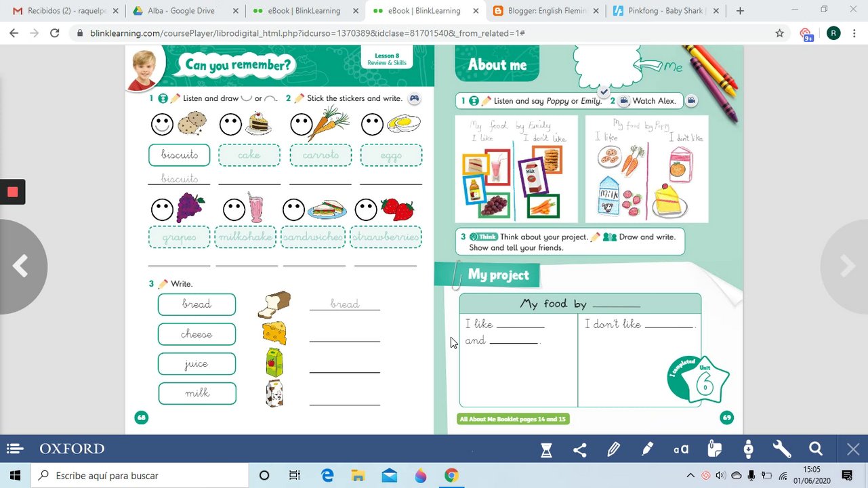Click the dashed cake sticker box
Screen dimensions: 868x488
coord(249,155)
